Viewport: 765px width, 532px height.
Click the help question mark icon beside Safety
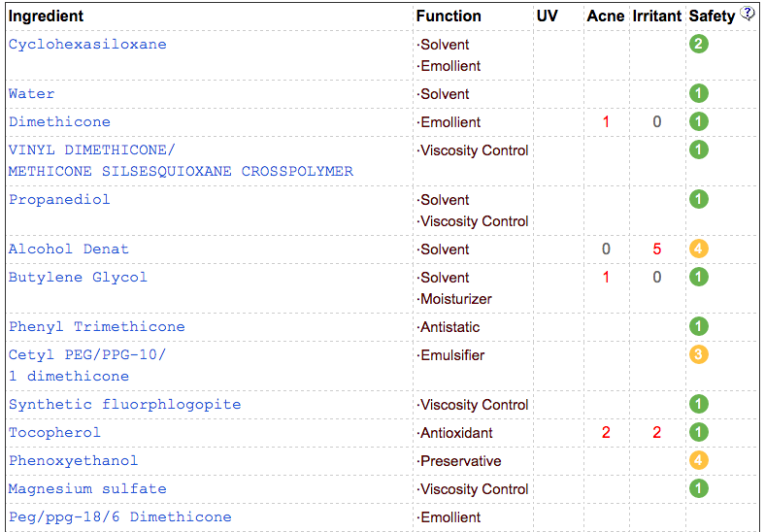pos(748,14)
